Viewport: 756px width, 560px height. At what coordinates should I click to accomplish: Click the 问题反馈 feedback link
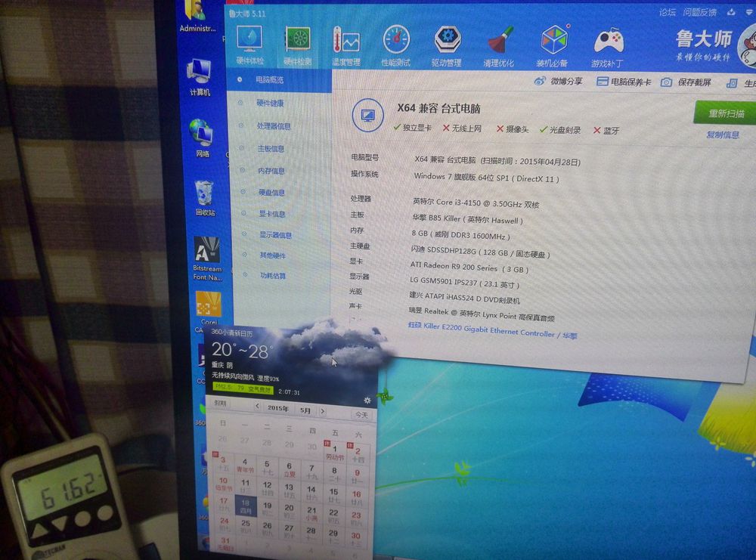pyautogui.click(x=699, y=13)
